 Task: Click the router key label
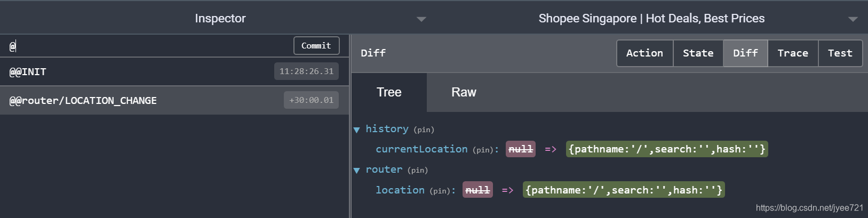(x=384, y=169)
